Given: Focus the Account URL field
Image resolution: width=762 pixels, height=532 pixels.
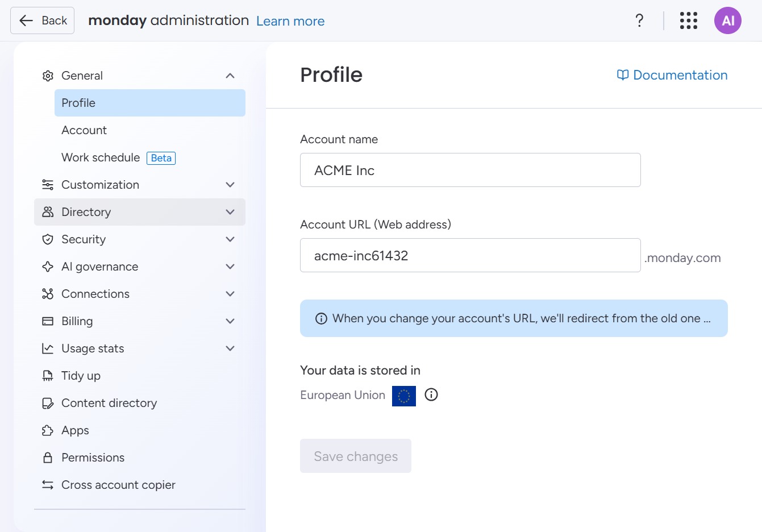Looking at the screenshot, I should pos(470,255).
